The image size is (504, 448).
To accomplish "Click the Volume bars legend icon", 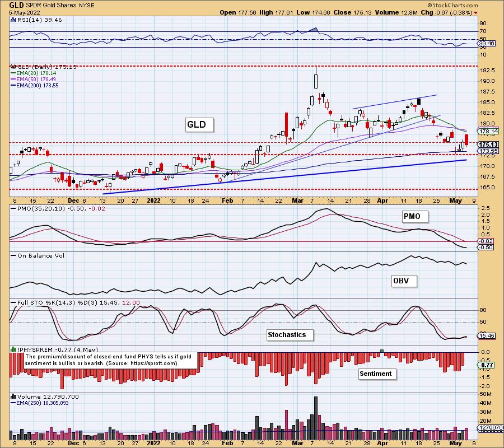I will (x=13, y=396).
